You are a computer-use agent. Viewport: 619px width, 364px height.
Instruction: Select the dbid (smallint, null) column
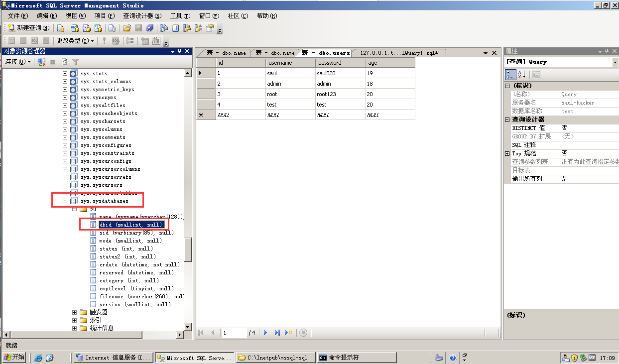[x=131, y=225]
